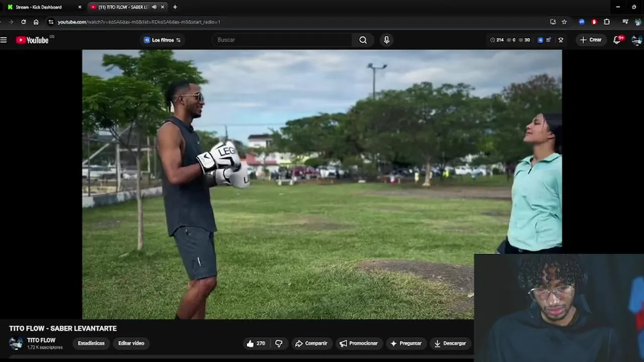Open TITO FLOW channel avatar
The height and width of the screenshot is (362, 644).
(16, 343)
